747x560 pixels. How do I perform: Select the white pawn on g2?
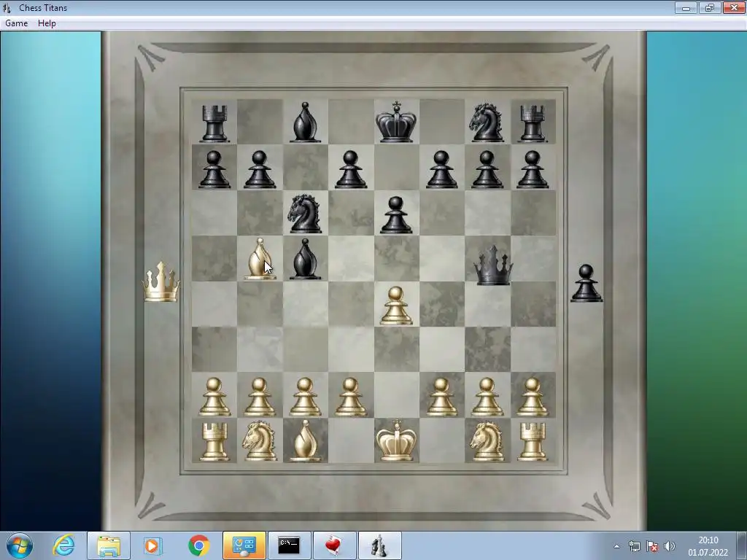(487, 397)
